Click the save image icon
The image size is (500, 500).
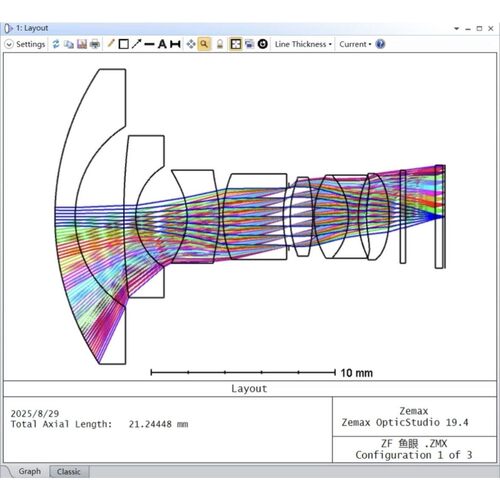[82, 44]
